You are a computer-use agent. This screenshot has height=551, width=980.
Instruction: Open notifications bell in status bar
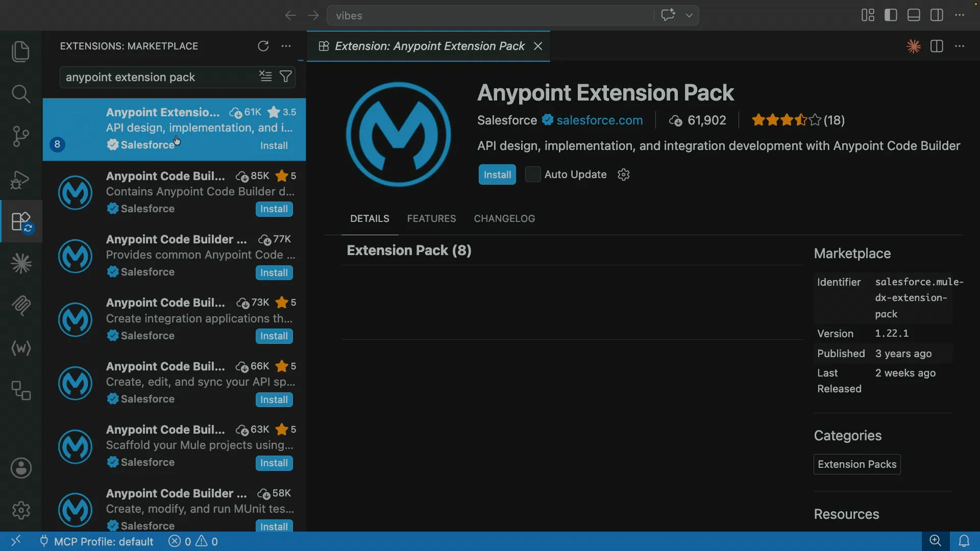coord(964,541)
